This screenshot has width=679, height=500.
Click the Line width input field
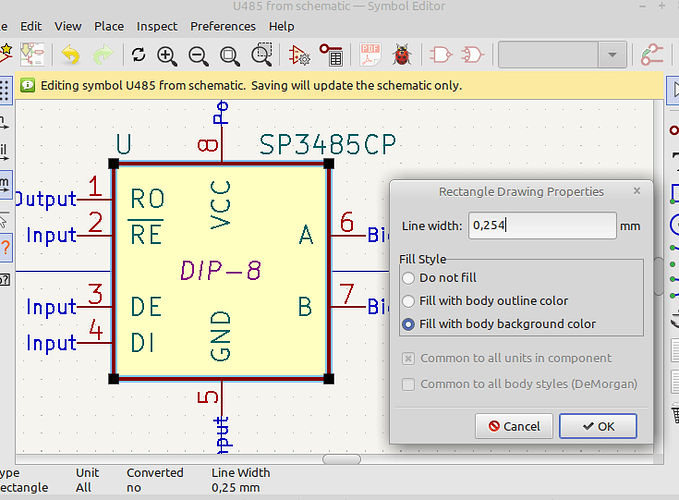[542, 226]
